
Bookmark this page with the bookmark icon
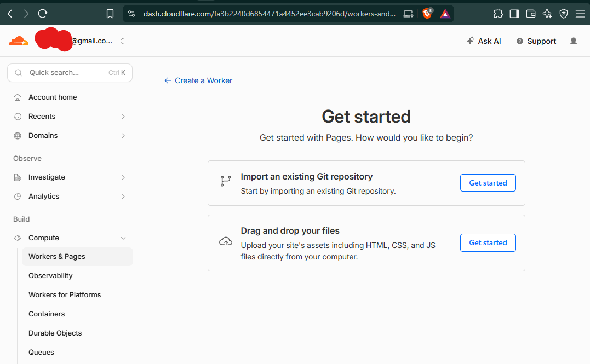click(x=110, y=14)
